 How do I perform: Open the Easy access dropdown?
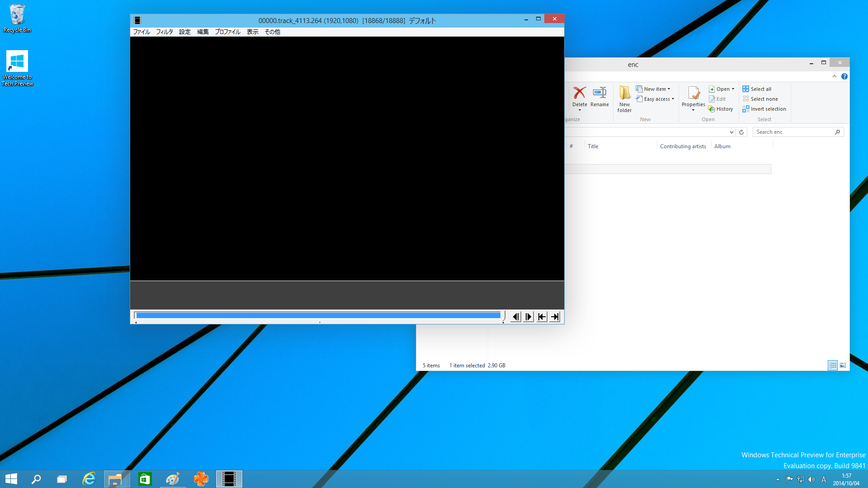click(x=655, y=99)
